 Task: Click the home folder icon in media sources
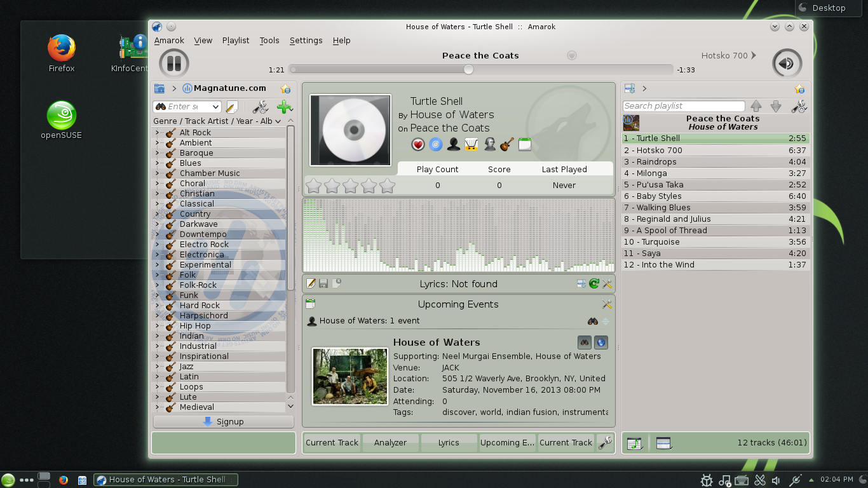159,88
